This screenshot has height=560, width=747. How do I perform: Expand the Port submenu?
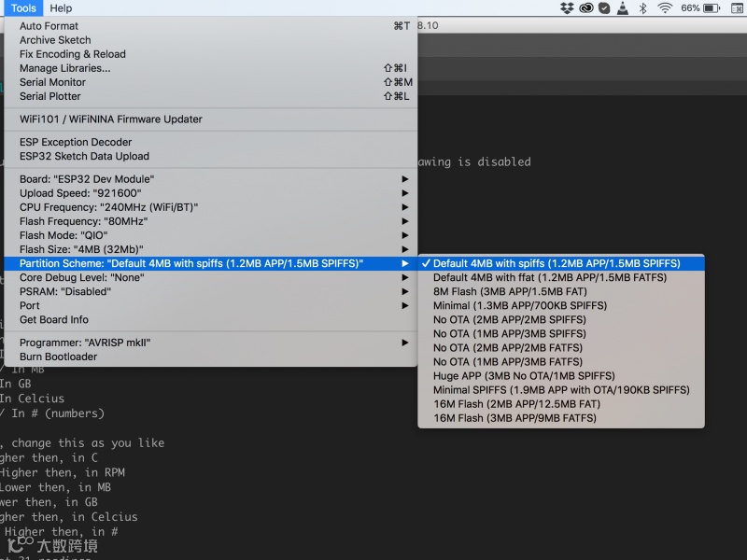point(211,306)
